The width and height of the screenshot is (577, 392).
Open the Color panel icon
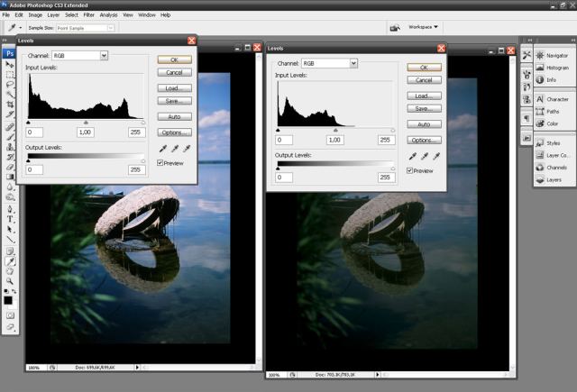(x=540, y=123)
